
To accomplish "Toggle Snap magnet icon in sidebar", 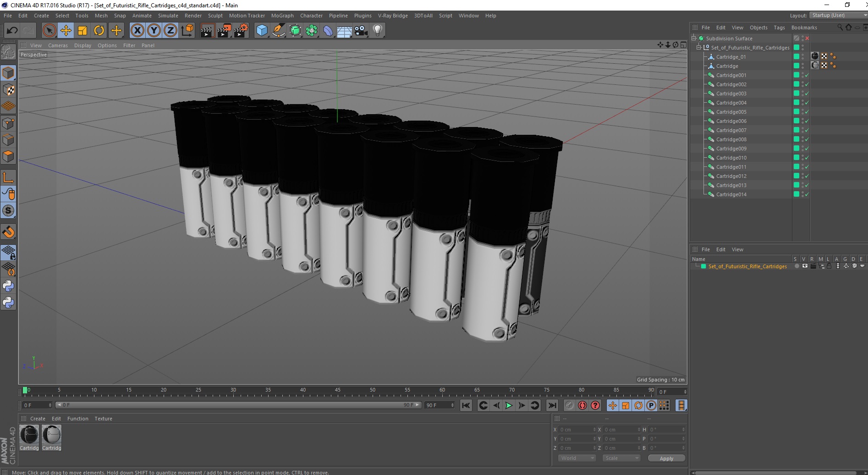I will [x=8, y=232].
